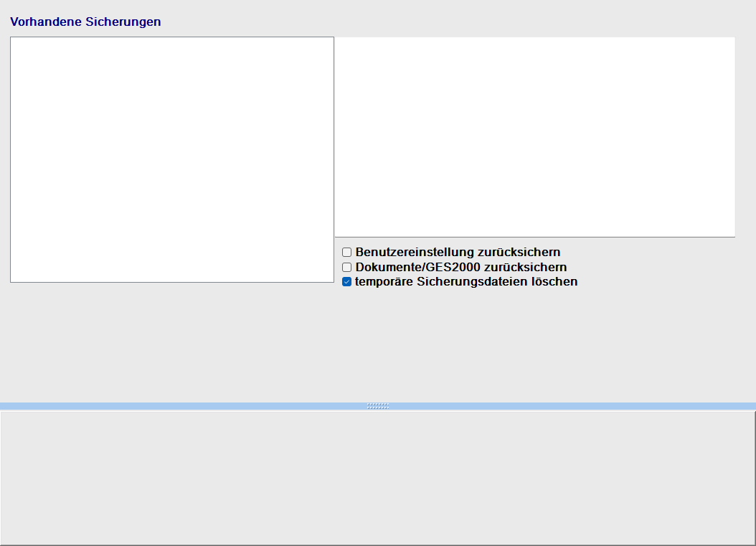Click the 'Dokumente/GES2000 zurücksichern' label text
Viewport: 756px width, 546px height.
coord(461,267)
